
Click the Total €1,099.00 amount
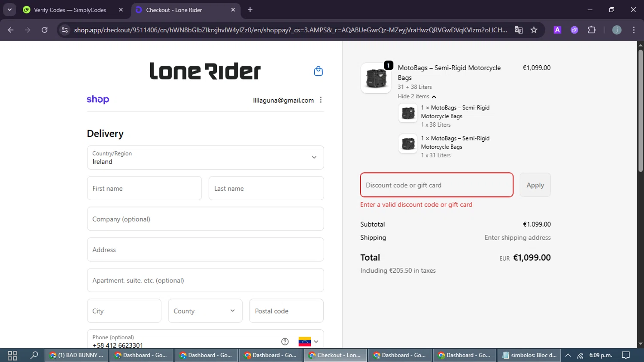coord(532,258)
